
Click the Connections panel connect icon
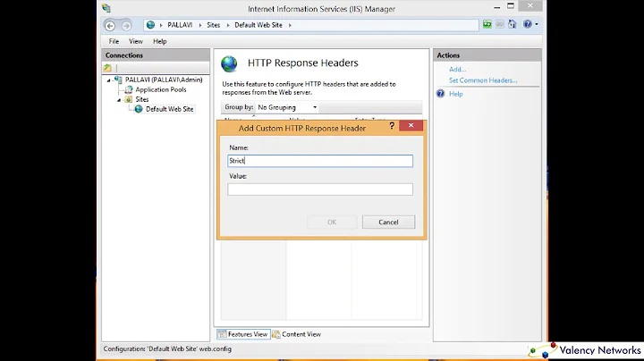pyautogui.click(x=107, y=68)
